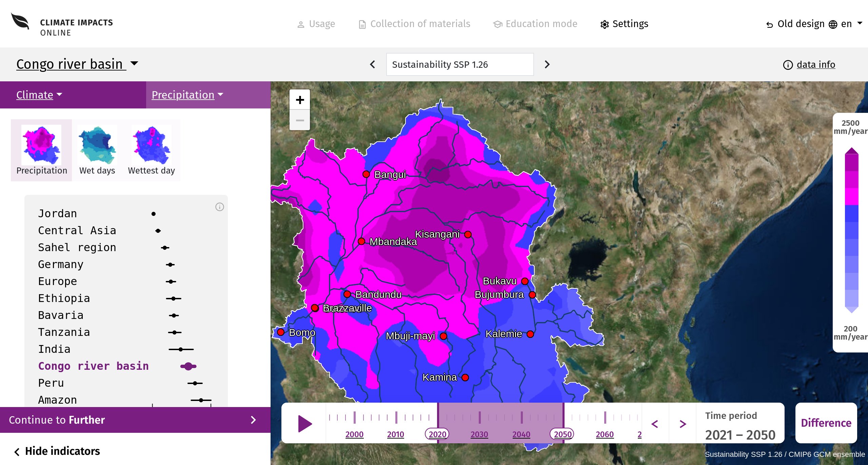This screenshot has width=868, height=465.
Task: Click the Mbandaka city marker
Action: 361,241
